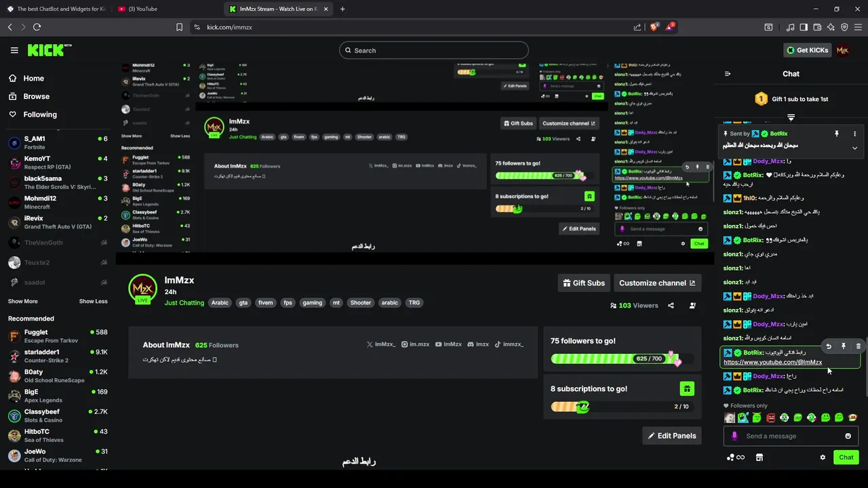
Task: Open the Brave VPN shield icon
Action: click(844, 27)
